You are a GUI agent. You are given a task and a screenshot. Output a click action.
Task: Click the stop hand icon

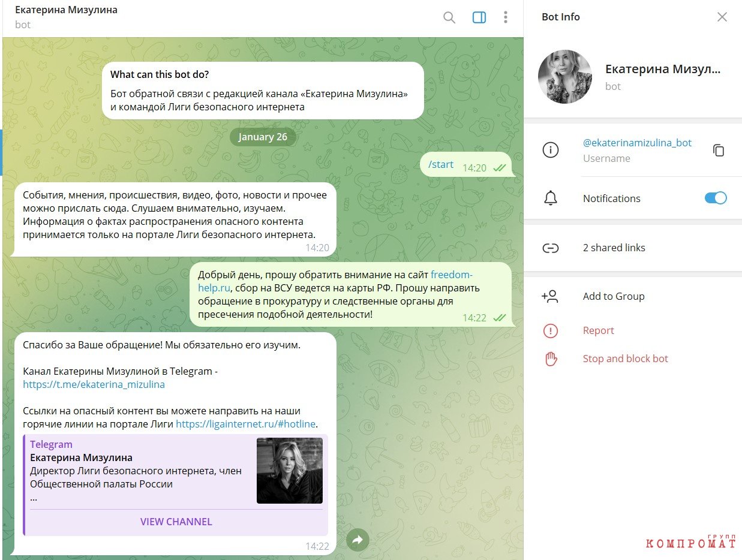(550, 359)
